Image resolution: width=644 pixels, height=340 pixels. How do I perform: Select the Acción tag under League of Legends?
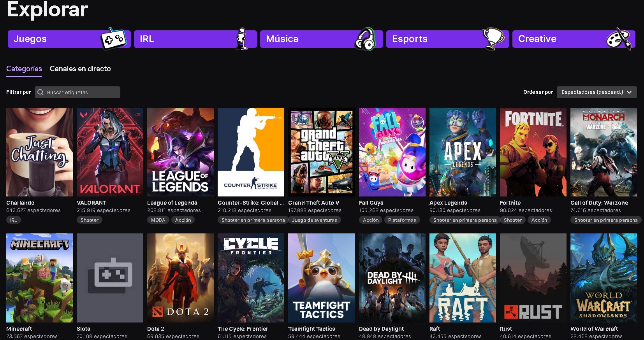click(x=183, y=220)
